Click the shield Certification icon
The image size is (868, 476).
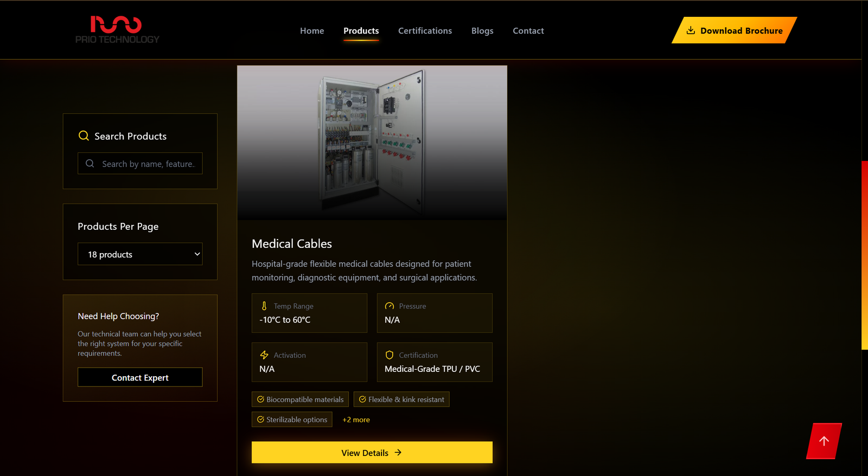(390, 355)
